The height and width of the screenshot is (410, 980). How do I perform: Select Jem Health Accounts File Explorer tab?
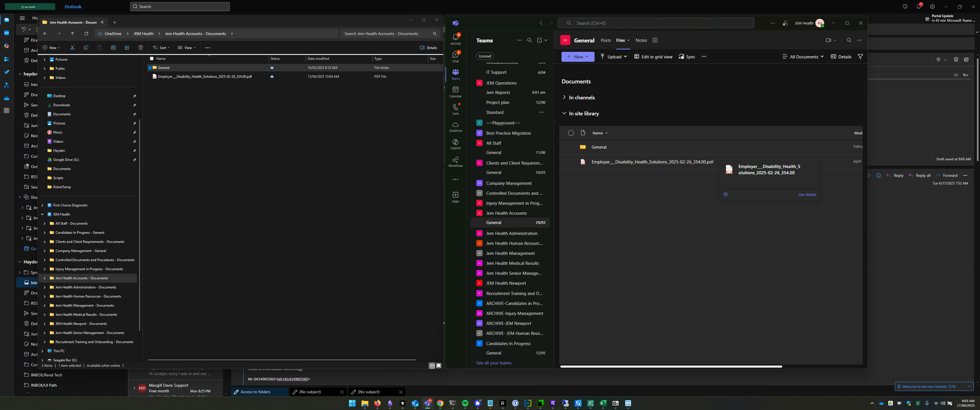(x=73, y=22)
